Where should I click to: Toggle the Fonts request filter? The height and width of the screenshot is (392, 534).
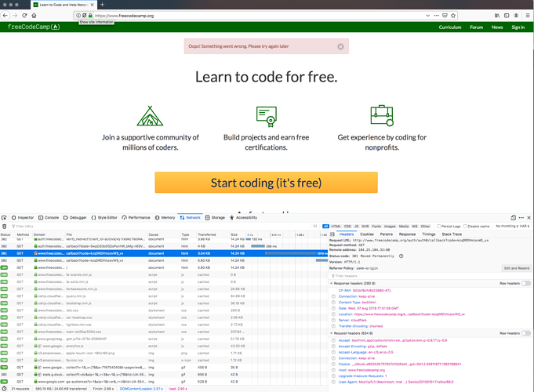point(376,226)
